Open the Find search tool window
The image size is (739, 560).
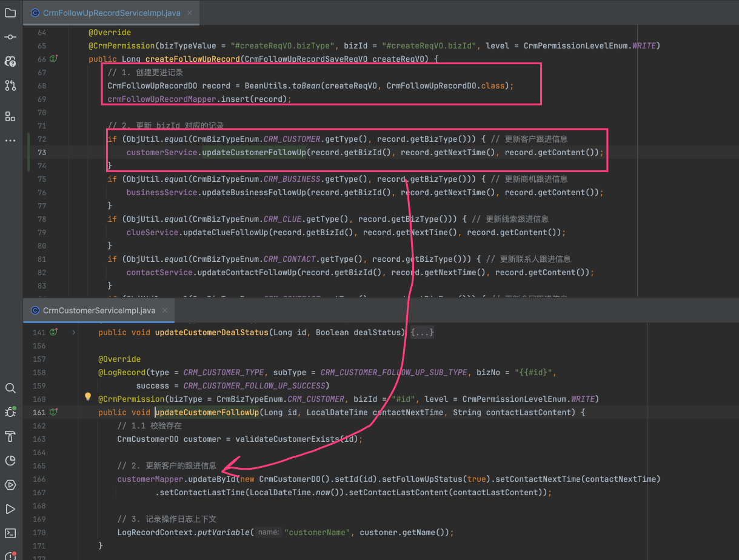pyautogui.click(x=10, y=388)
